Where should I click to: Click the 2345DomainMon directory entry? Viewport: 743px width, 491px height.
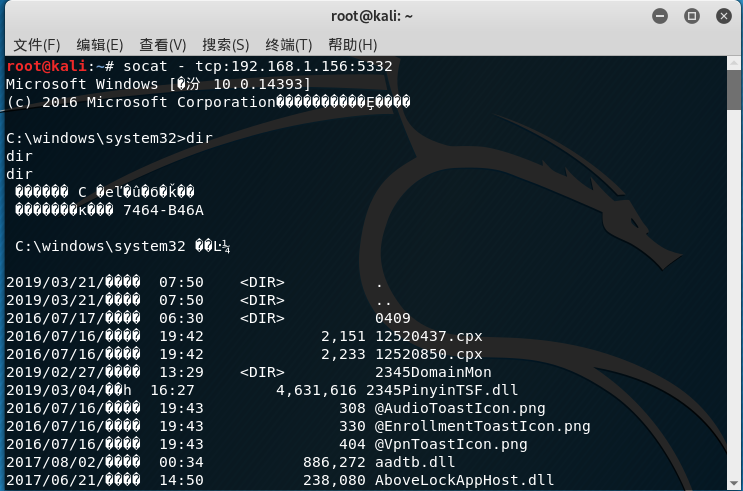[433, 373]
